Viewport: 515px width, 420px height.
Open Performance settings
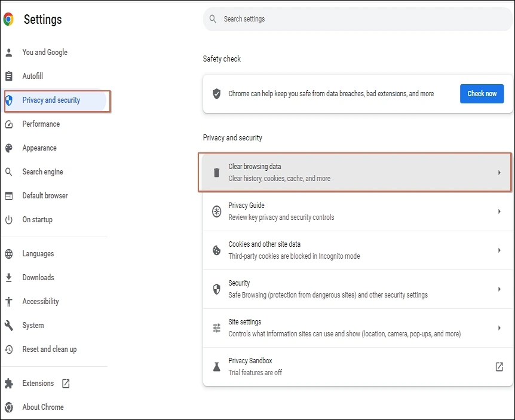(x=41, y=124)
